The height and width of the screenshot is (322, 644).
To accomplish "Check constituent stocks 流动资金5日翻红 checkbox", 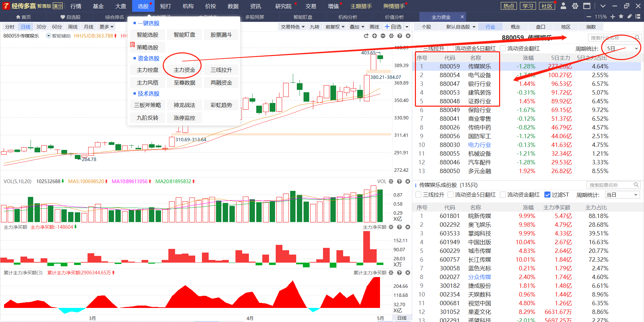I will (450, 195).
